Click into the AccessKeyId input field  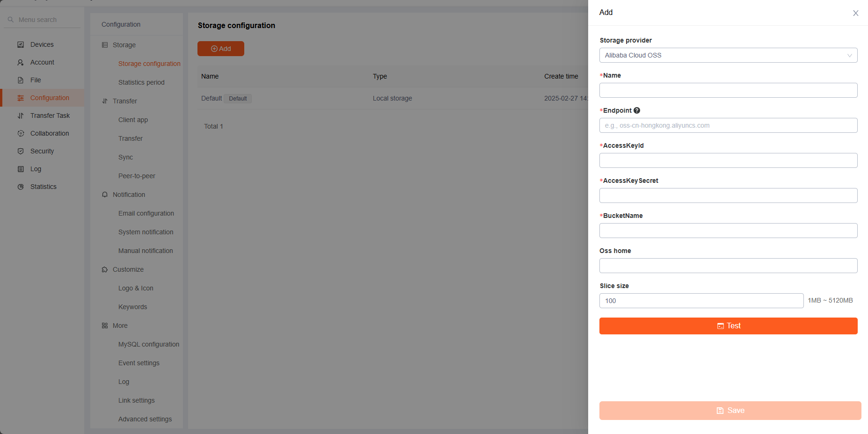click(728, 160)
